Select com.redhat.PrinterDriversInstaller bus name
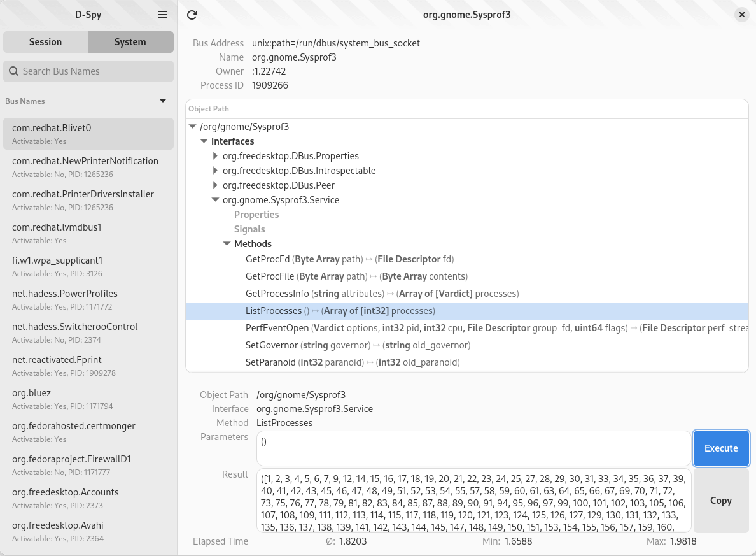756x556 pixels. point(88,200)
